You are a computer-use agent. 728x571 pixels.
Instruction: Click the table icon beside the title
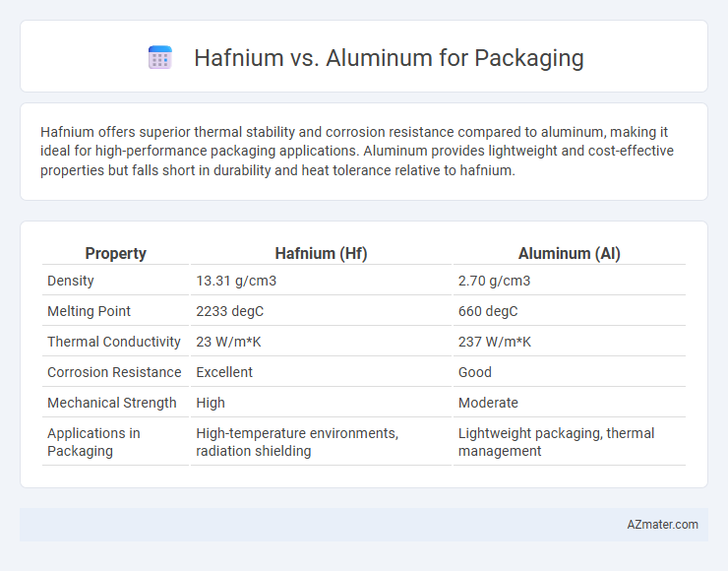click(160, 58)
